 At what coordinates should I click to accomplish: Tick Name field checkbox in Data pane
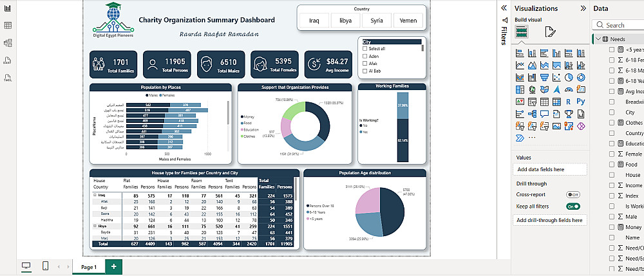pos(612,237)
